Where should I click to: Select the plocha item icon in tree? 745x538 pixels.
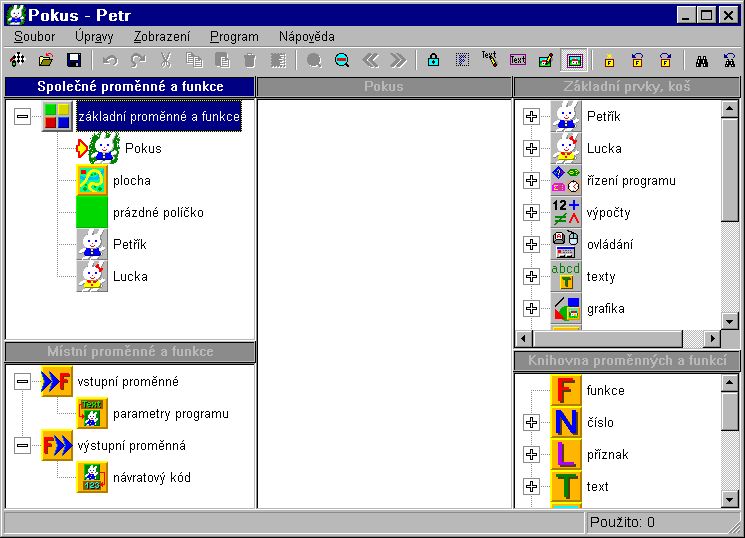pyautogui.click(x=92, y=181)
